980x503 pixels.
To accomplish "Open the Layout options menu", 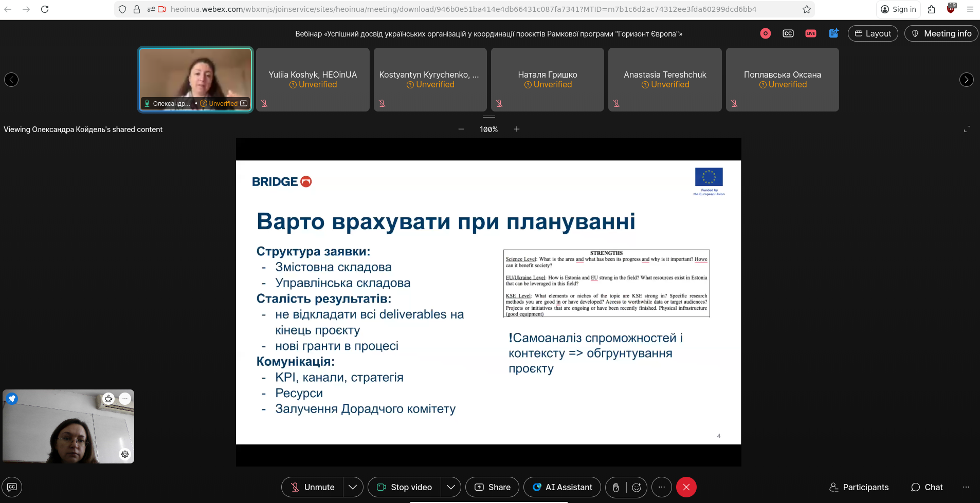I will [x=873, y=33].
